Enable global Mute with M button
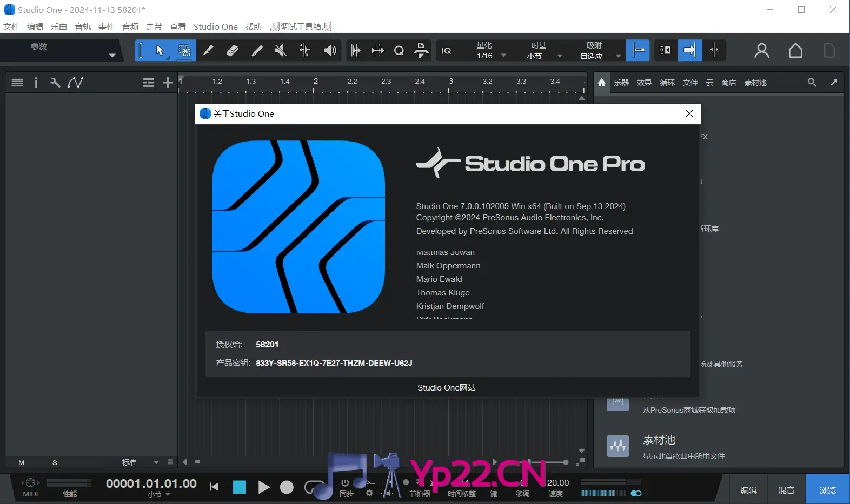This screenshot has width=850, height=504. [x=22, y=462]
